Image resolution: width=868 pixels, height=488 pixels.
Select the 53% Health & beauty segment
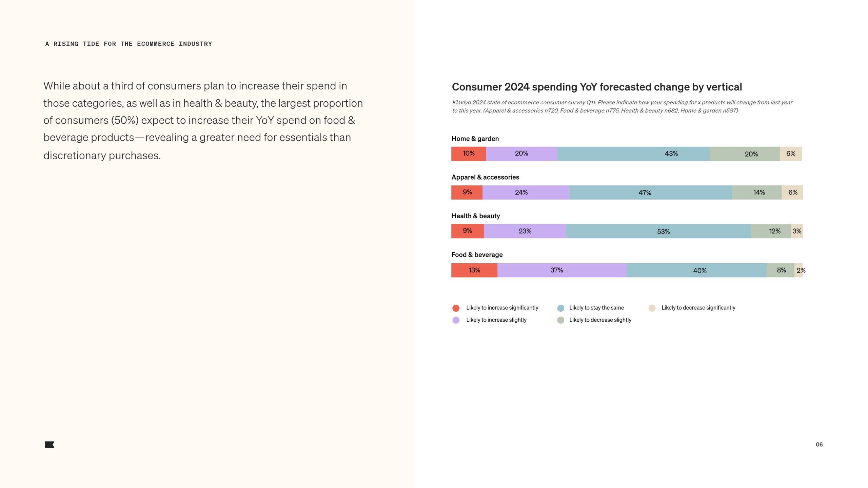pyautogui.click(x=658, y=231)
